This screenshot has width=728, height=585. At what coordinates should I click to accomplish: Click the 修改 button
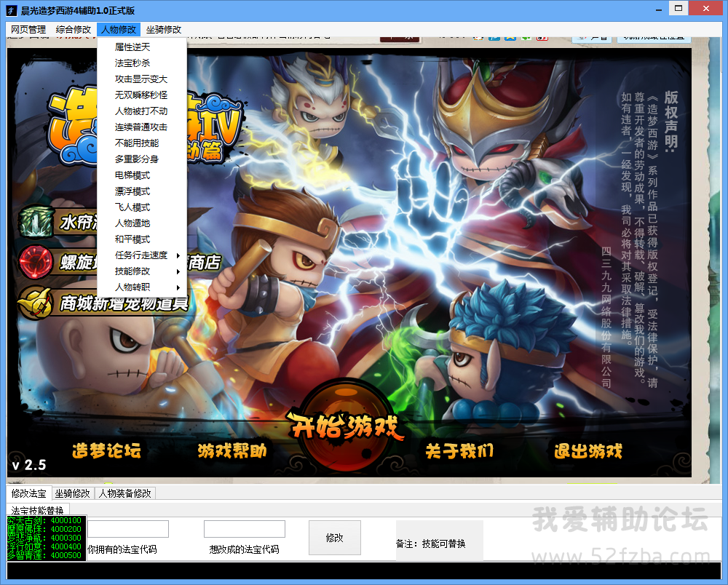(x=335, y=538)
